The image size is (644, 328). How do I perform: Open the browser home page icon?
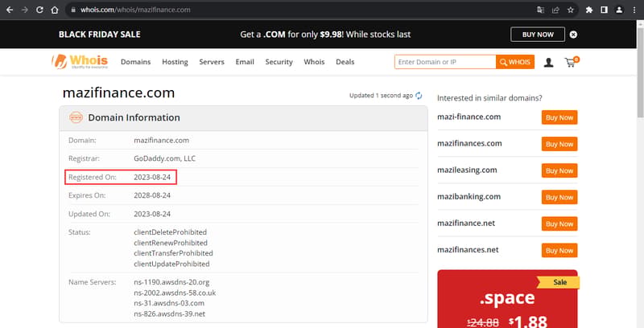(x=55, y=10)
